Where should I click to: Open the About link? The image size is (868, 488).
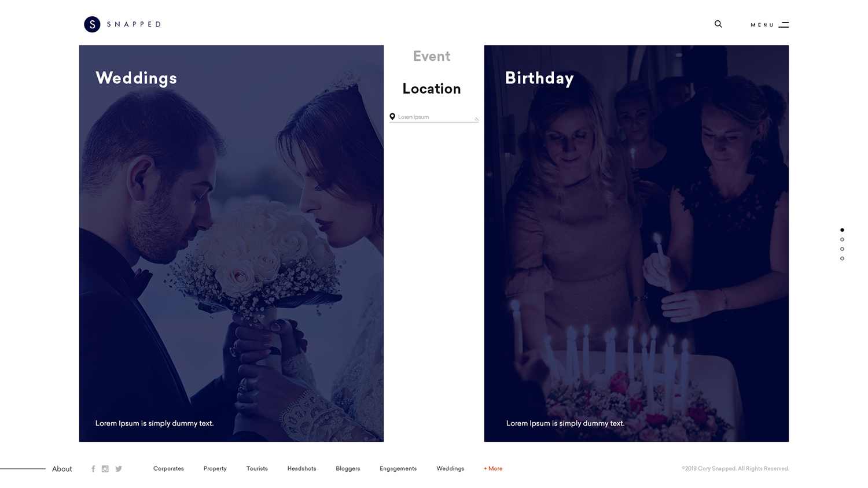62,469
